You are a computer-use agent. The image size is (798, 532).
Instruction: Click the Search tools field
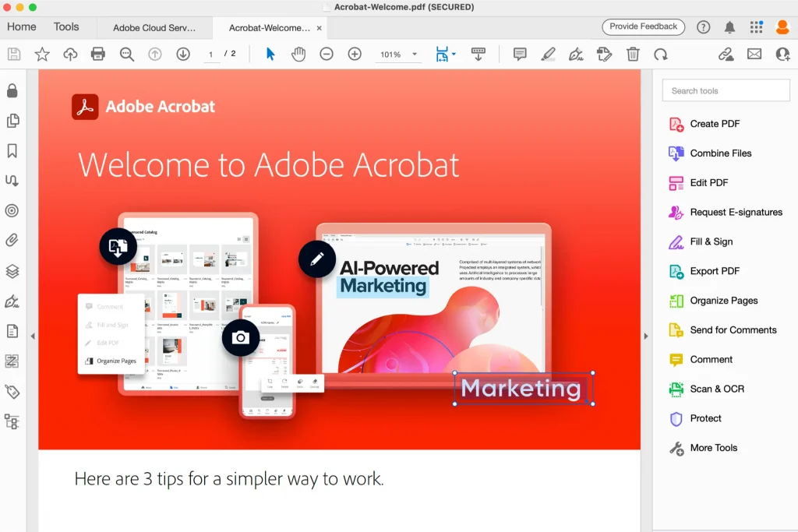coord(726,90)
